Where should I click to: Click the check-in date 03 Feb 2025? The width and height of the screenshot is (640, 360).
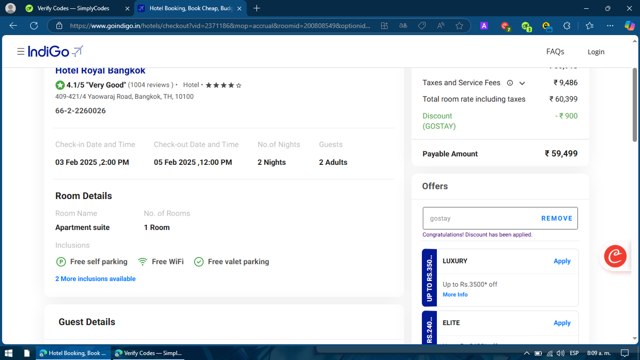pyautogui.click(x=92, y=162)
